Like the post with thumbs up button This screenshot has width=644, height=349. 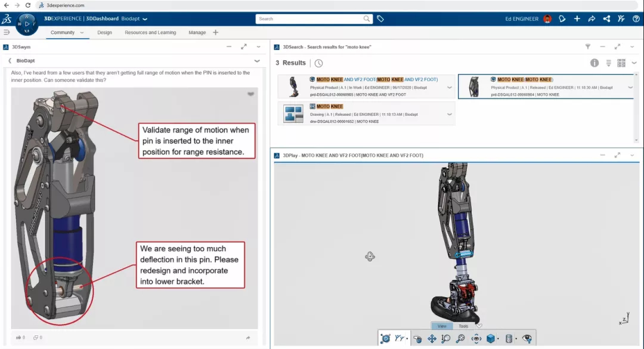tap(19, 338)
